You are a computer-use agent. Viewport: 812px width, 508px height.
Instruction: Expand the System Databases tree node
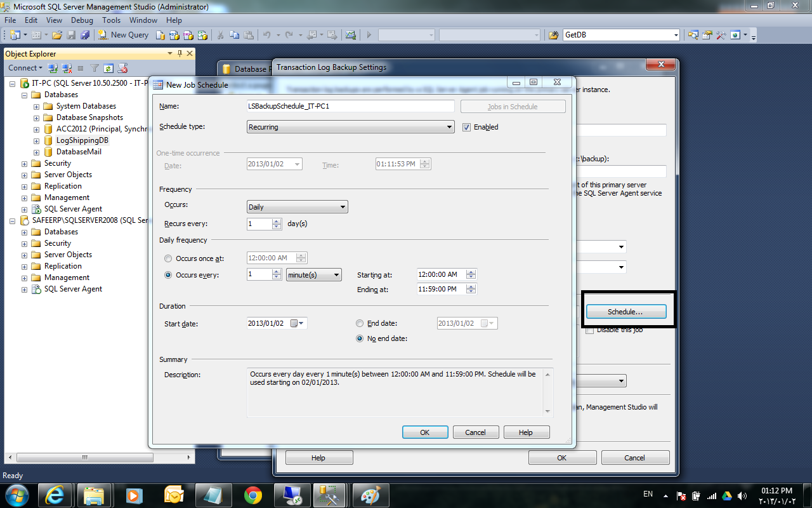pyautogui.click(x=37, y=106)
